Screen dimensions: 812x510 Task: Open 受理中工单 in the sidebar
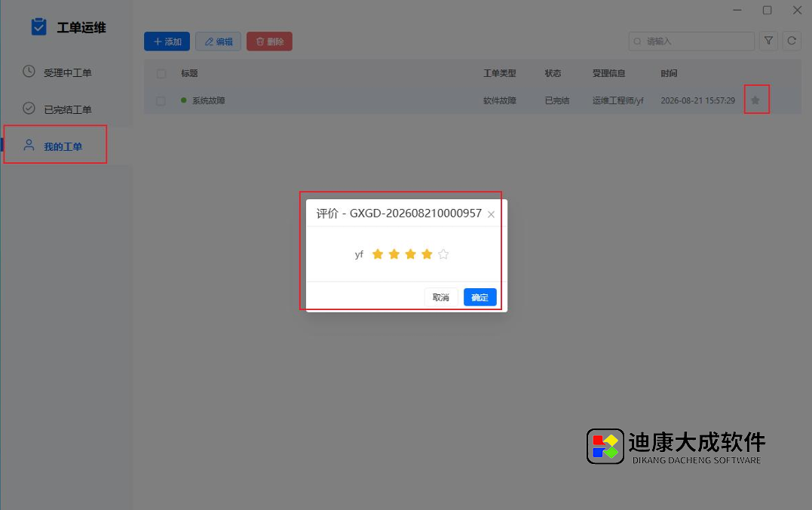coord(67,72)
